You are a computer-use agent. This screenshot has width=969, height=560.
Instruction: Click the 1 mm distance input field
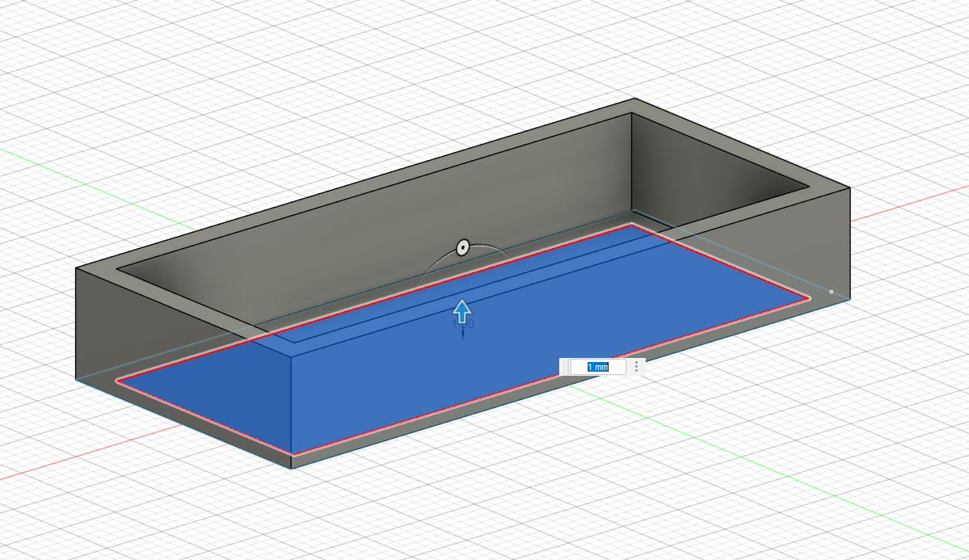pos(597,367)
